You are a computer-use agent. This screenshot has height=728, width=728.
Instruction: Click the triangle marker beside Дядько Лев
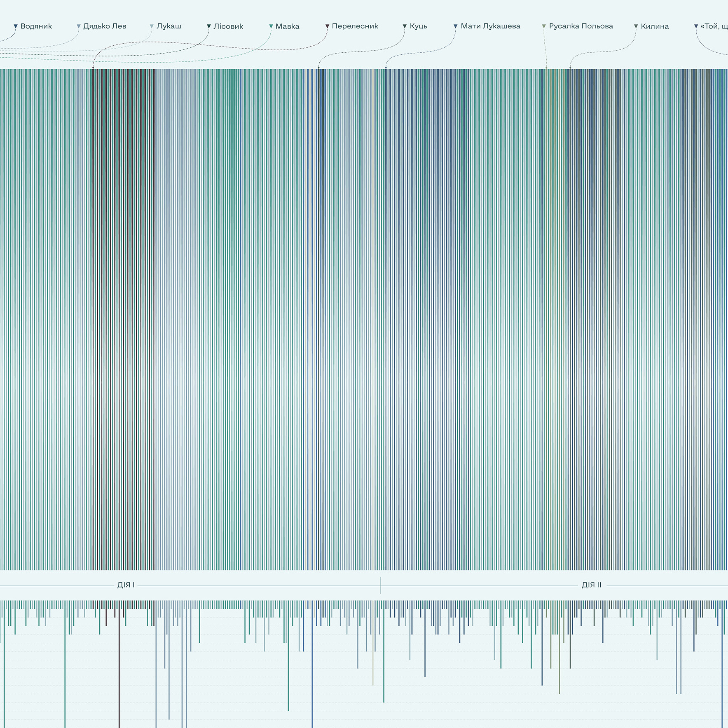coord(79,26)
